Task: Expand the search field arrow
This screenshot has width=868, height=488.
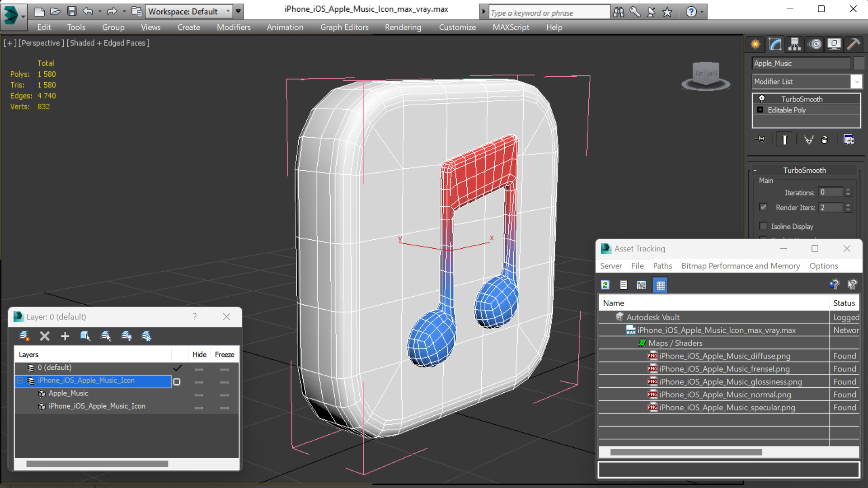Action: [x=483, y=12]
